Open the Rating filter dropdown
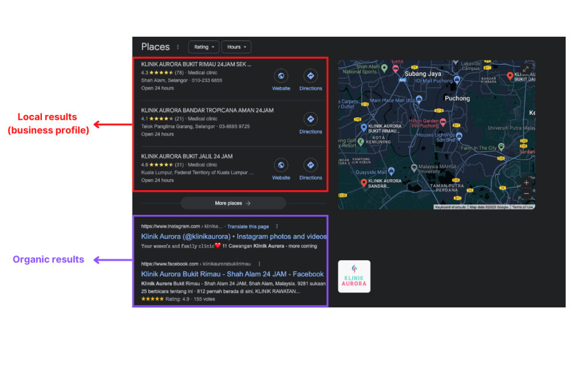This screenshot has width=588, height=367. click(204, 47)
